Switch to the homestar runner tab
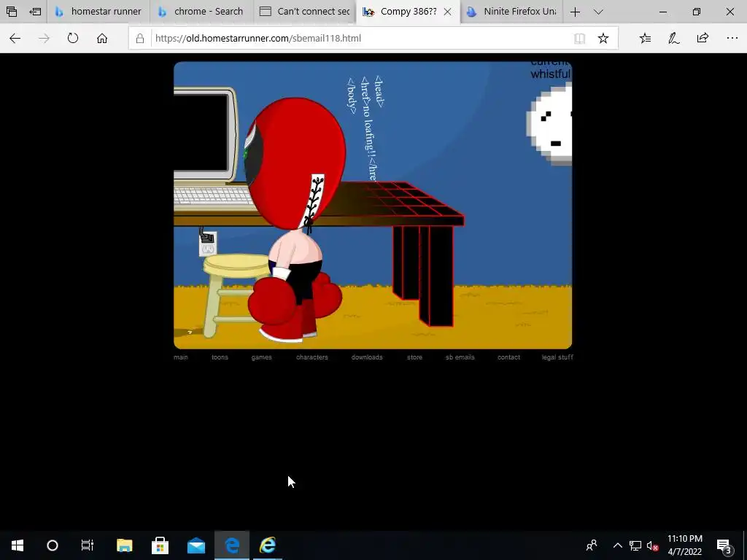The height and width of the screenshot is (560, 747). 98,12
